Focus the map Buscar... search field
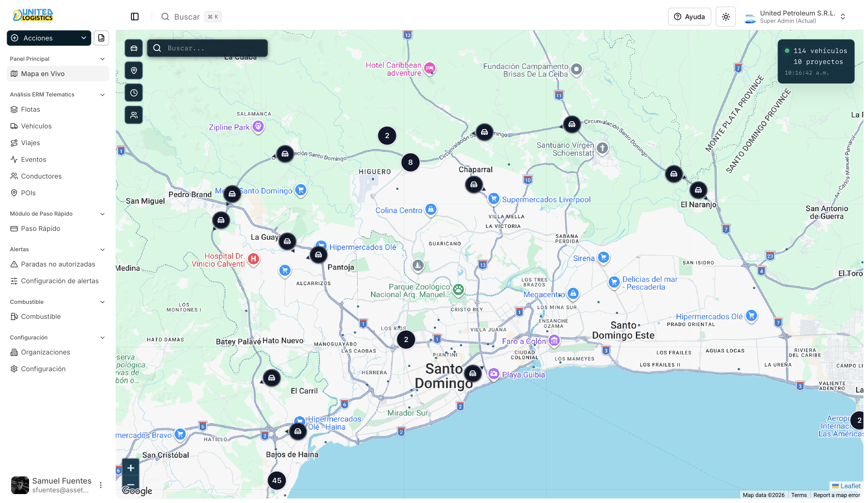Image resolution: width=868 pixels, height=503 pixels. (x=207, y=48)
